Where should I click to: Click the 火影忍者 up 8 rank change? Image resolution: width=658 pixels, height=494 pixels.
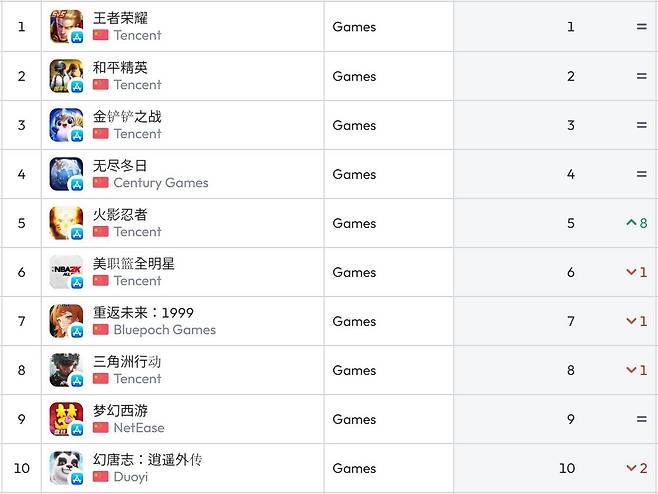[636, 223]
